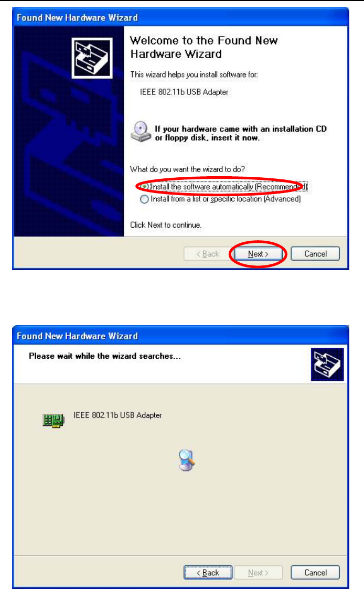This screenshot has width=364, height=589.
Task: Click Next in the welcome wizard
Action: [x=258, y=254]
